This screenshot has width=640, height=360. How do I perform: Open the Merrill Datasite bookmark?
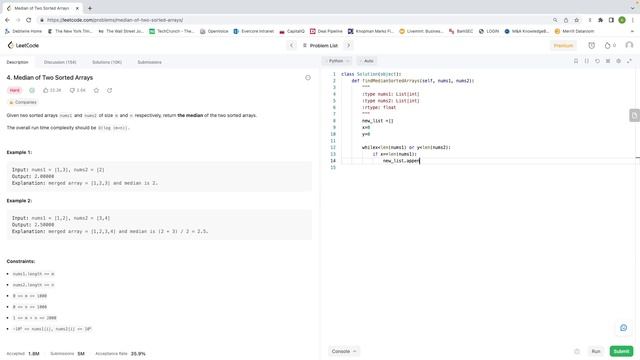[574, 31]
